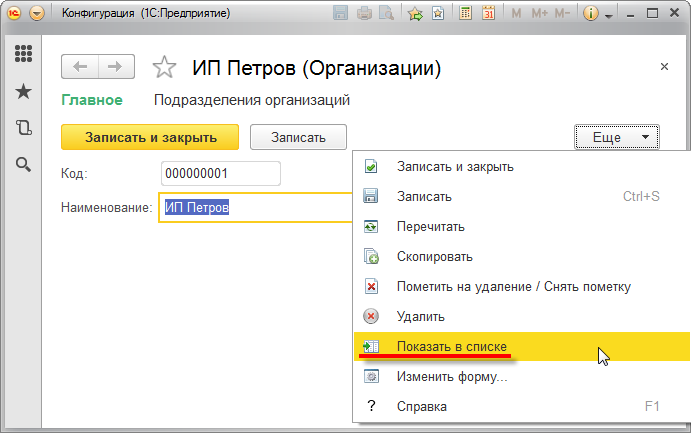
Task: Open the sections menu grid icon
Action: (x=23, y=54)
